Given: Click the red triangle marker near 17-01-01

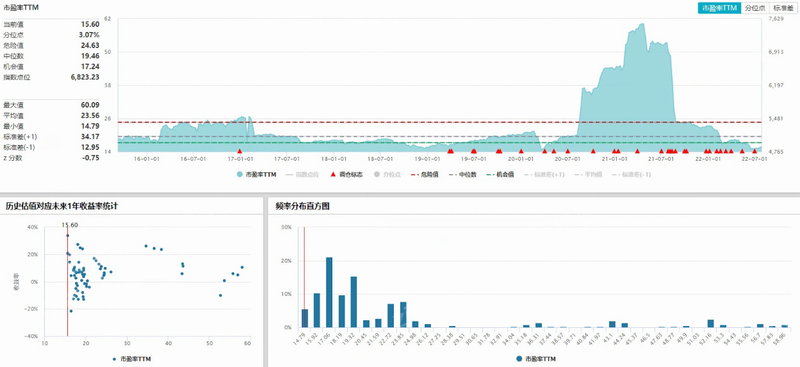Looking at the screenshot, I should pyautogui.click(x=239, y=151).
